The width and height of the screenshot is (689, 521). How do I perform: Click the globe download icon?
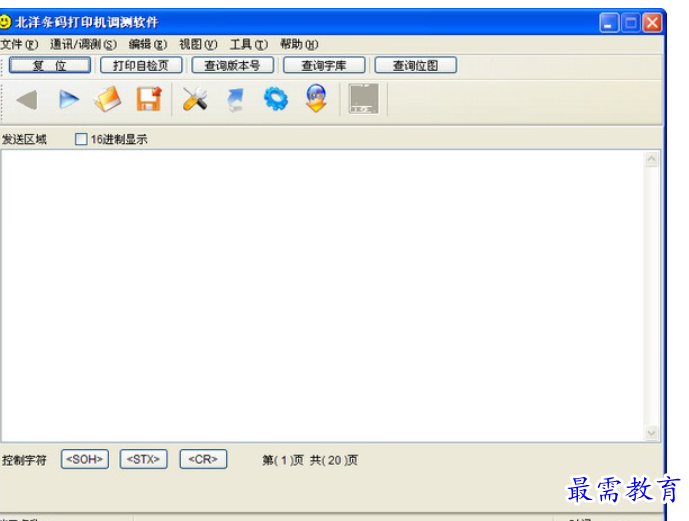coord(316,98)
